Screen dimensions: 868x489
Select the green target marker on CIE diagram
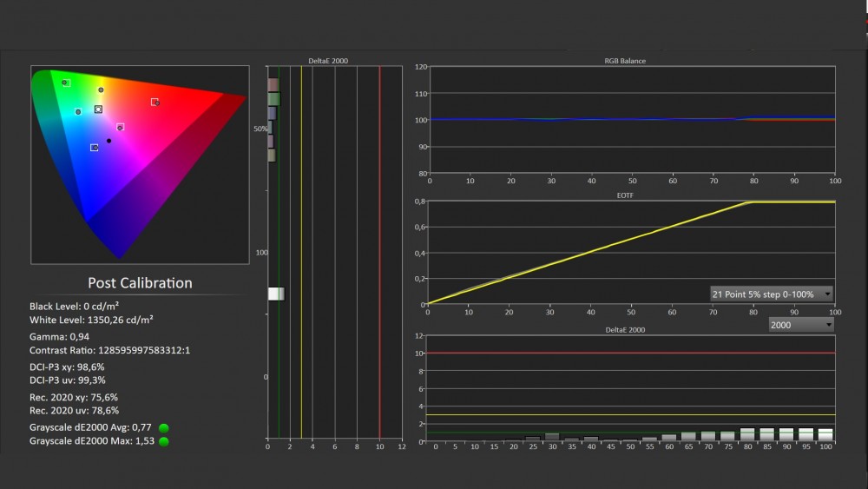tap(65, 83)
